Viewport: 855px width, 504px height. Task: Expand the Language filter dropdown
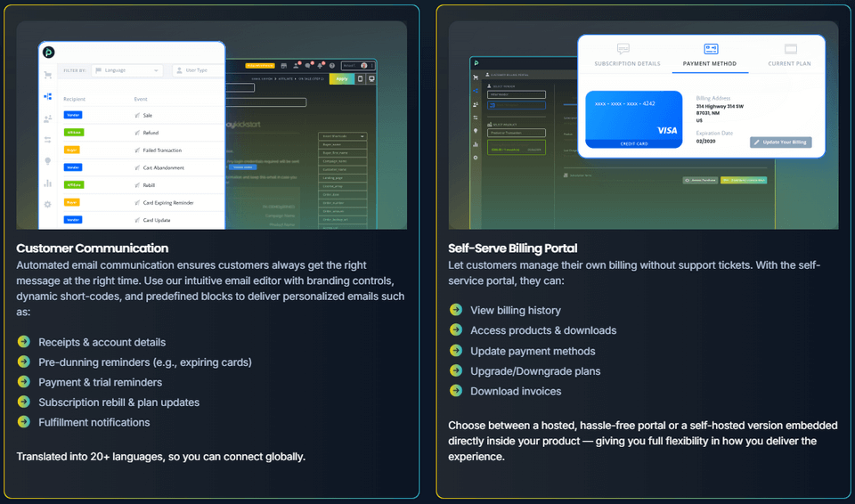(127, 70)
